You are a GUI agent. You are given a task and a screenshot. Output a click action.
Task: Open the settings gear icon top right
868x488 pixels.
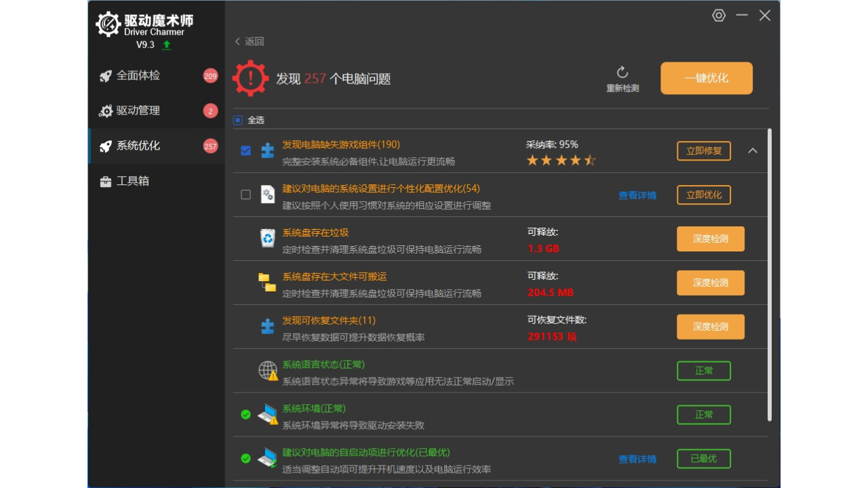[x=719, y=15]
